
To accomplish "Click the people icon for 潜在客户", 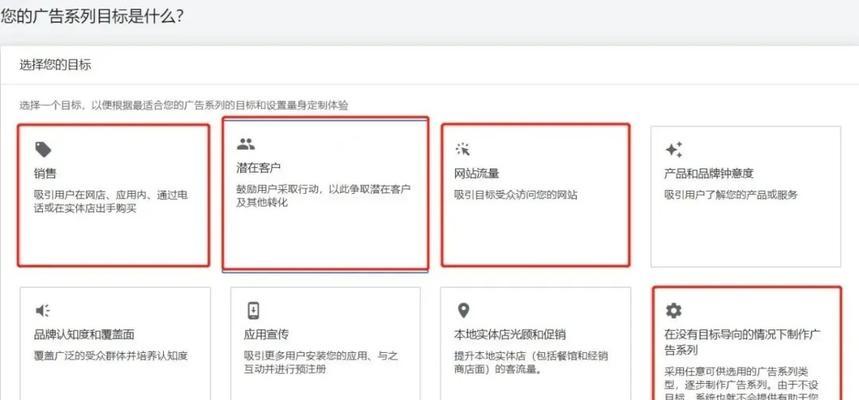I will point(246,144).
